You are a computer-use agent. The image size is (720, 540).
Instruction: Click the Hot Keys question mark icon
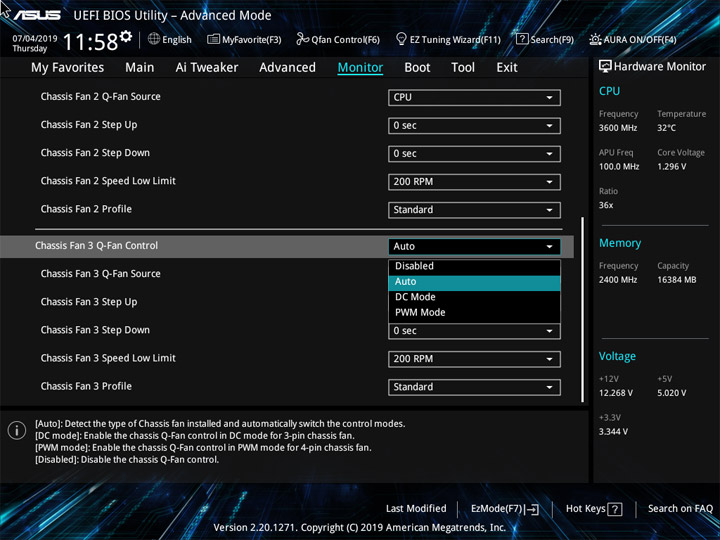point(615,509)
